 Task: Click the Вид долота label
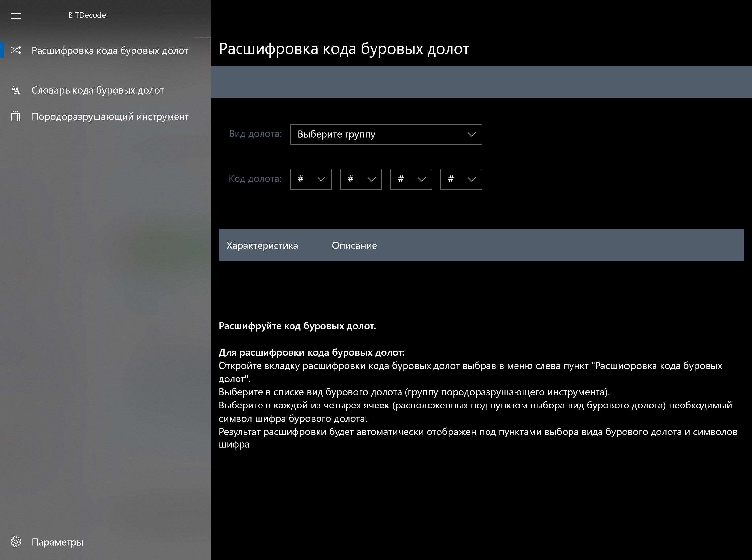(x=255, y=134)
